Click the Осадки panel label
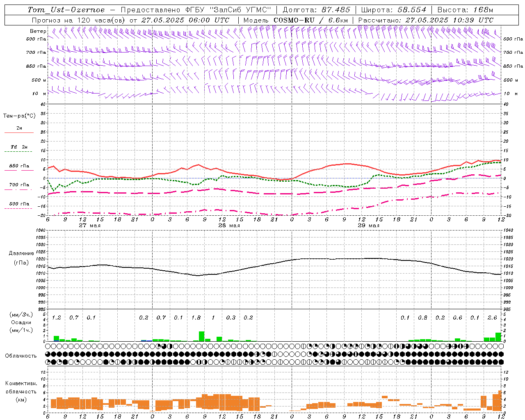 tap(21, 322)
